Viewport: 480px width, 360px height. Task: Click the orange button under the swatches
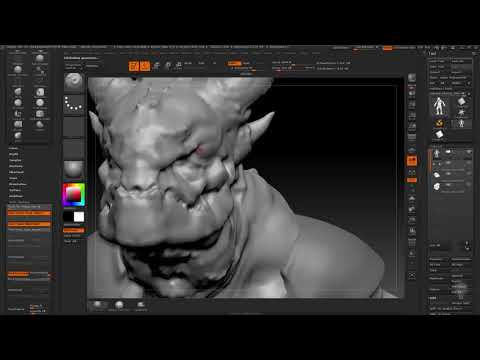point(74,230)
